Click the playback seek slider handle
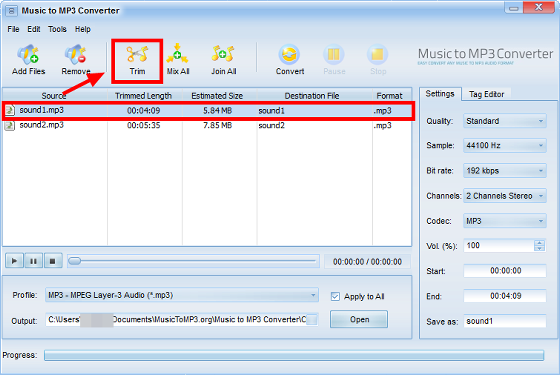This screenshot has height=375, width=560. coord(75,261)
